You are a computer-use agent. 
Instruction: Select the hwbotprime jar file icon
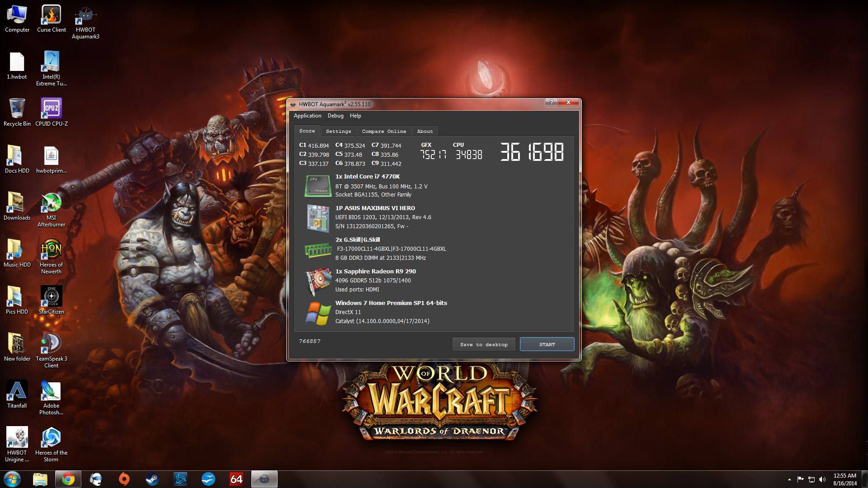click(x=52, y=160)
